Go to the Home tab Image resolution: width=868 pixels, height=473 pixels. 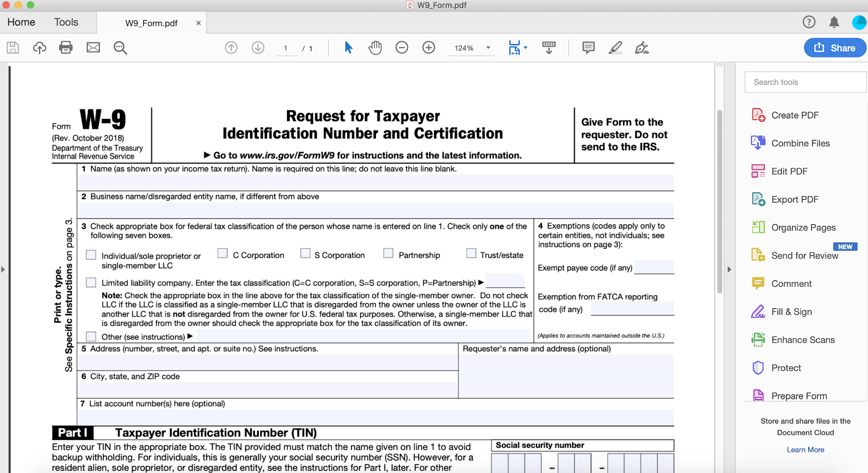tap(21, 22)
